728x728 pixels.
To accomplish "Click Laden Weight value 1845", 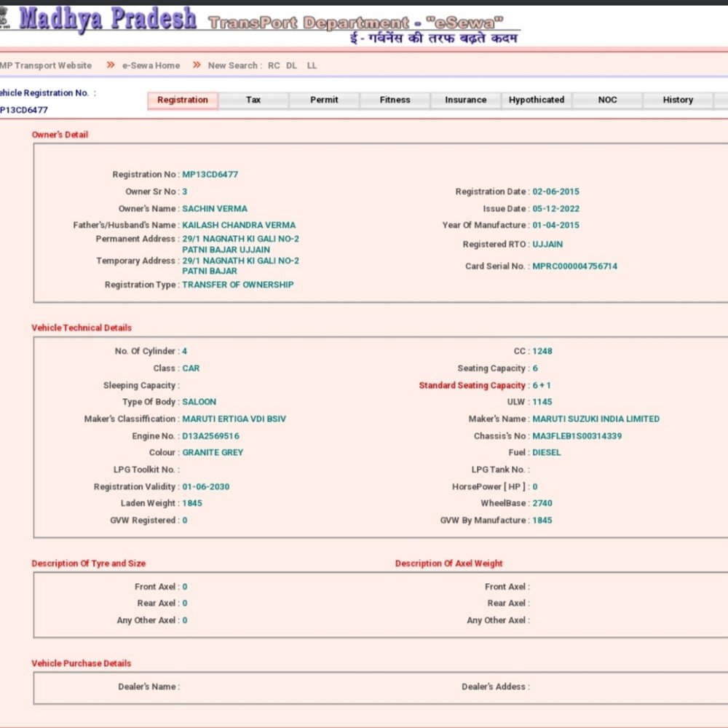I will (192, 503).
